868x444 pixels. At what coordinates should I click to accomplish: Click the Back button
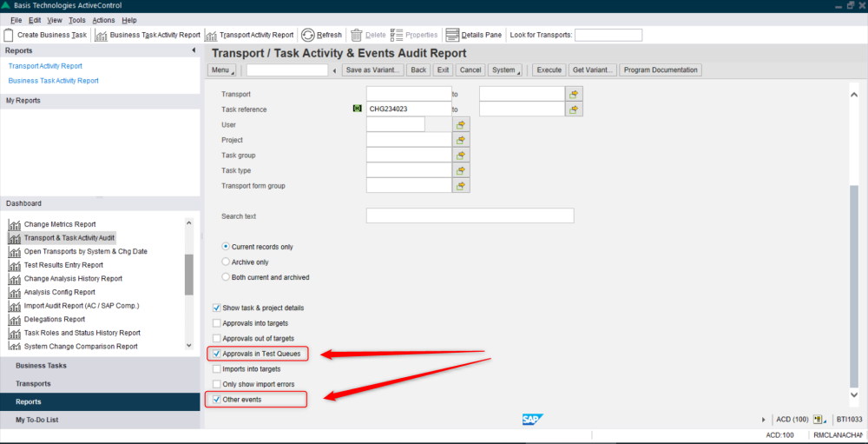point(418,70)
